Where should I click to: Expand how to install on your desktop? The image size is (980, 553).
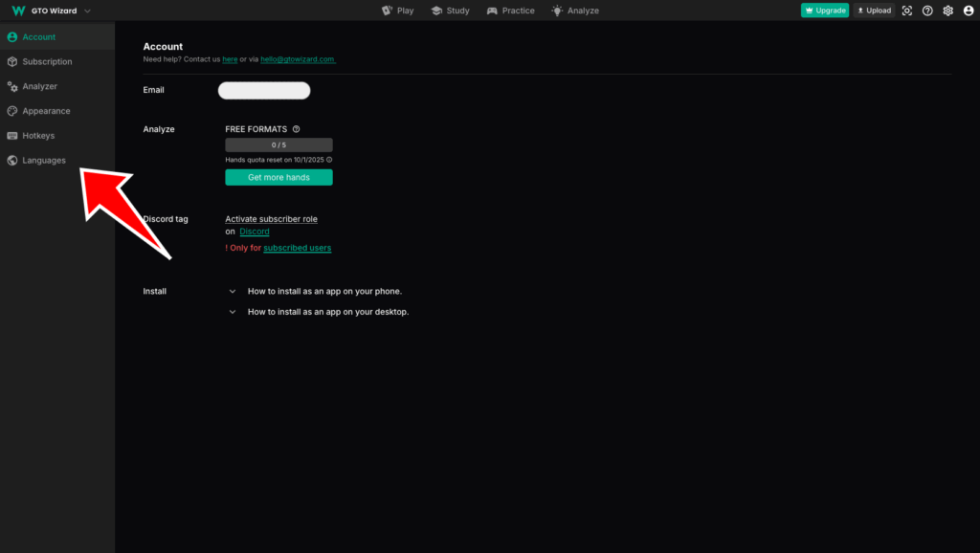233,312
